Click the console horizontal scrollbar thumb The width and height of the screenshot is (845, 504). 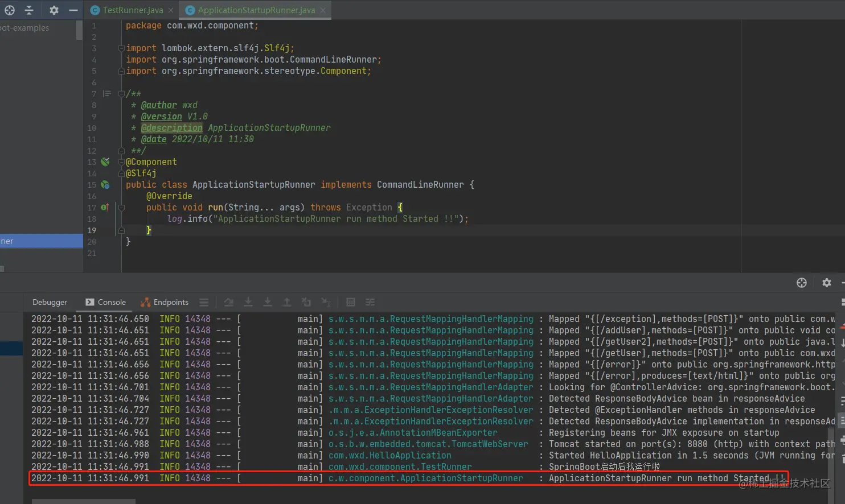click(x=84, y=501)
